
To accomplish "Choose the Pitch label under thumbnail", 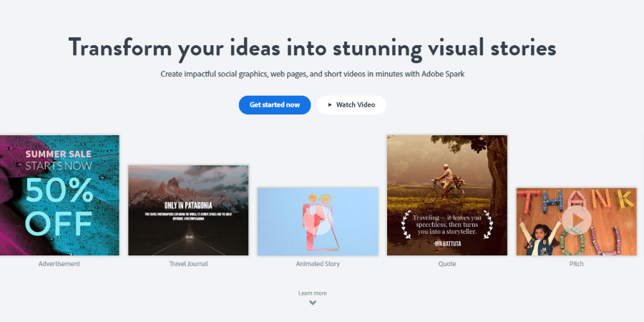I will point(576,264).
